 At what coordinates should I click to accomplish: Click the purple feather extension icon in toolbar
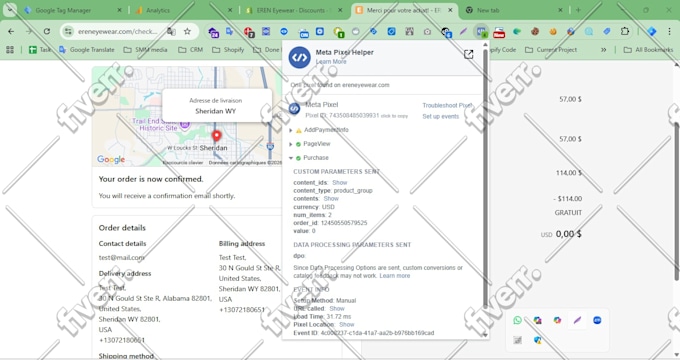pos(463,32)
